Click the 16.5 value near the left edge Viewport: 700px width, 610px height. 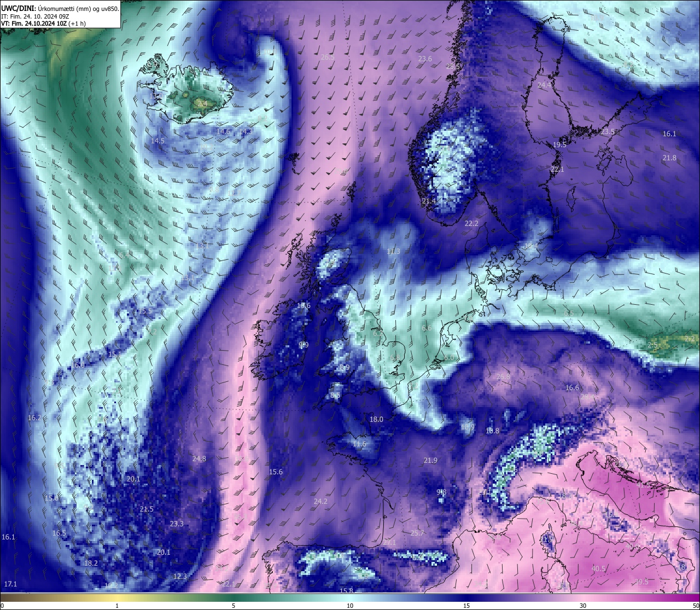tap(59, 533)
